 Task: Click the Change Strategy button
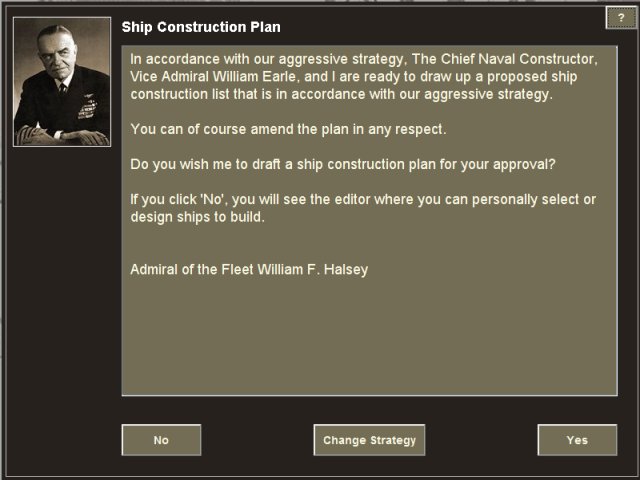click(x=369, y=440)
